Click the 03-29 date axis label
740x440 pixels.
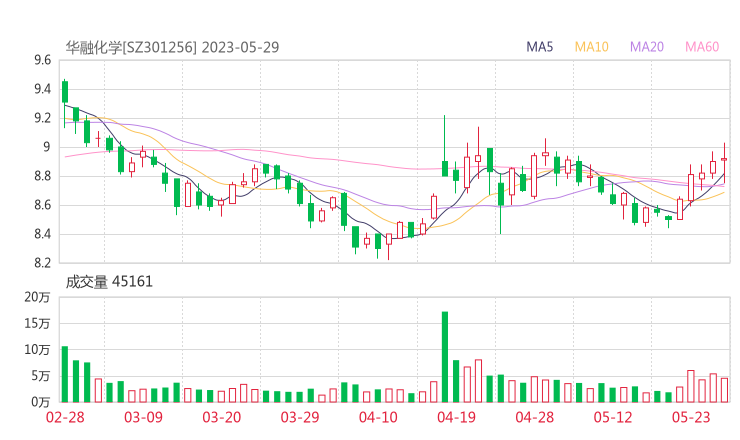300,417
